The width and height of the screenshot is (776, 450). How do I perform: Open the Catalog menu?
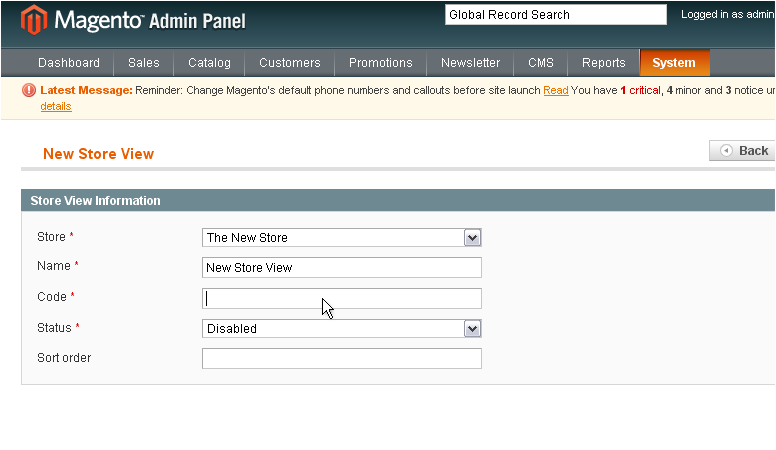209,63
